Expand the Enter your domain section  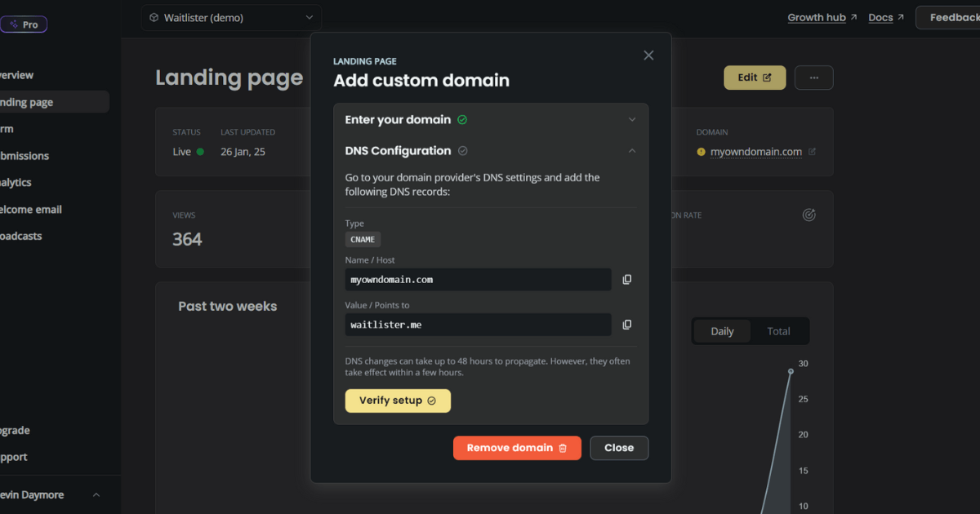[x=631, y=119]
